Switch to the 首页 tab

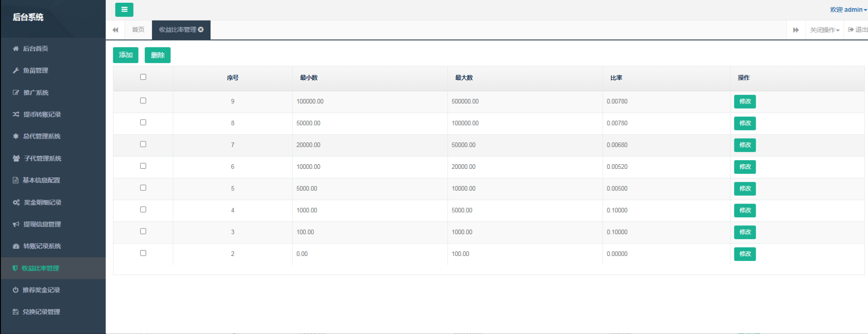tap(138, 30)
